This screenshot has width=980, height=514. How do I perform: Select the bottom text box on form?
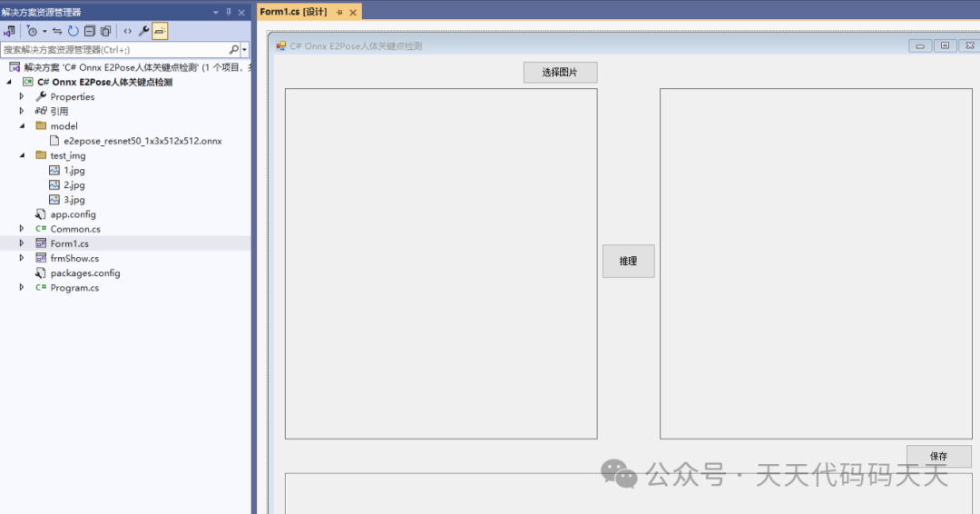[628, 493]
